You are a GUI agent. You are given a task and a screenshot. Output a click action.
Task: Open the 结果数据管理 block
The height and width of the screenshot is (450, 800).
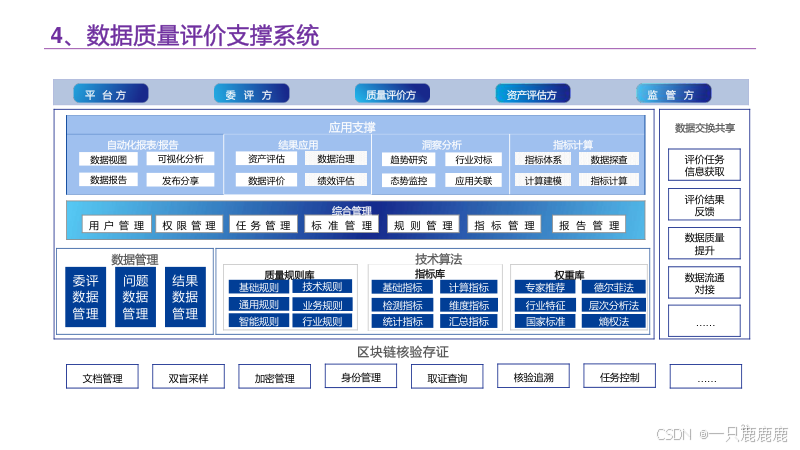click(x=185, y=297)
